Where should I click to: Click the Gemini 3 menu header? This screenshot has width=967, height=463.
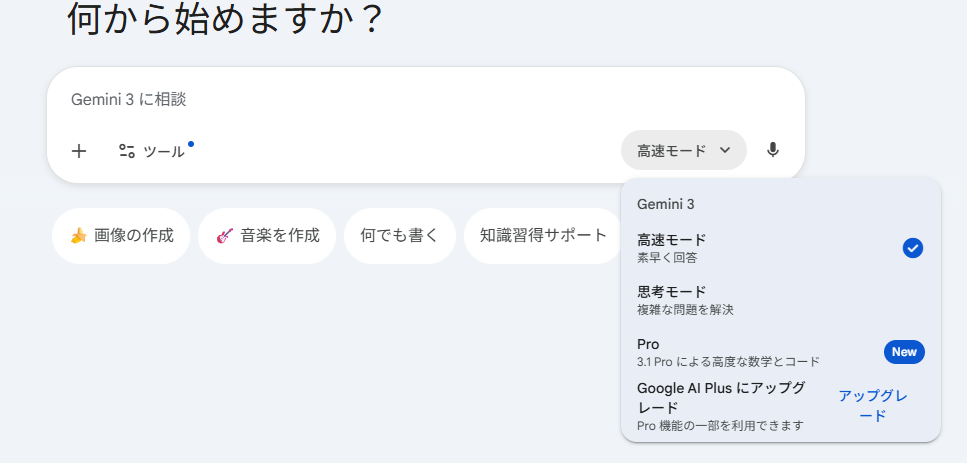pyautogui.click(x=666, y=204)
